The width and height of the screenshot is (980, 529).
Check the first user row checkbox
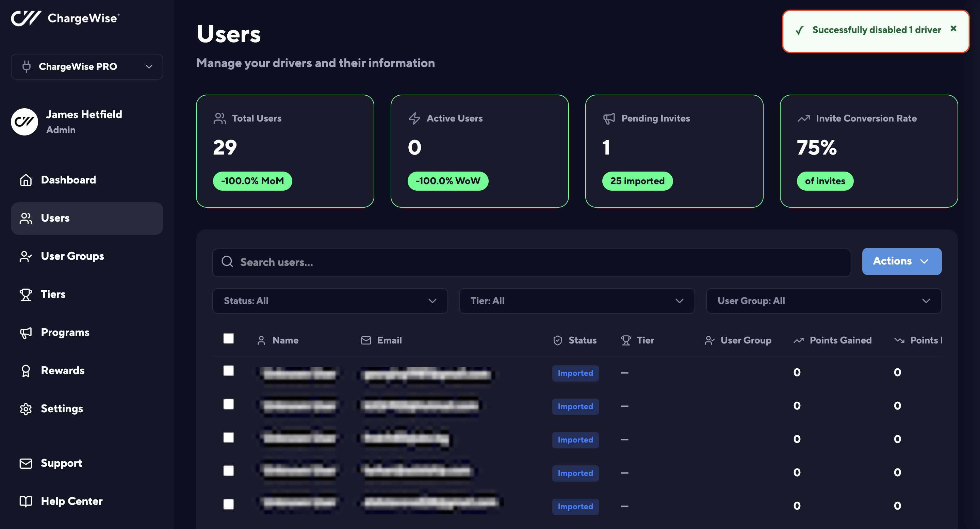click(229, 371)
